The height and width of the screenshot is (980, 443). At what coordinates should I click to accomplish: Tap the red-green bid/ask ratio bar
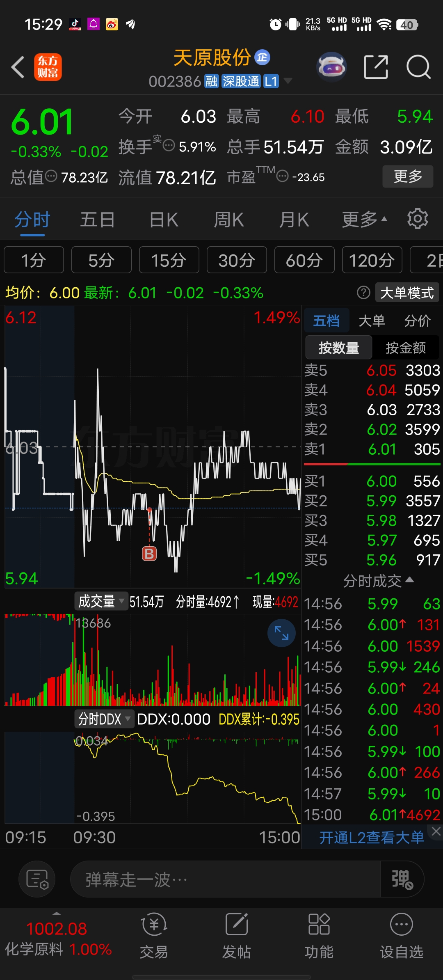372,464
